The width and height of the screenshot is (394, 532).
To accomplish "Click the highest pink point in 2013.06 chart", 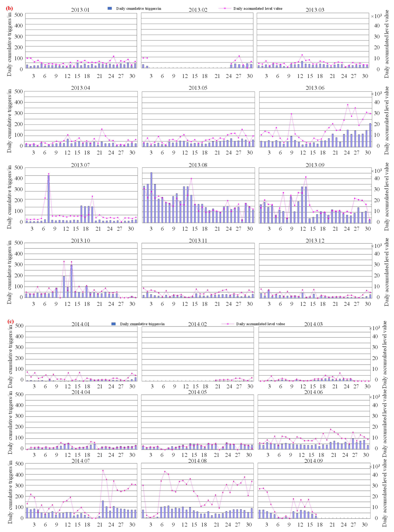I will point(348,105).
